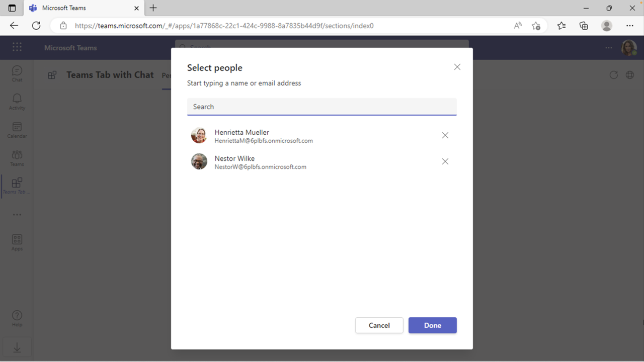Go back in the browser
Screen dimensions: 644x362
click(14, 26)
